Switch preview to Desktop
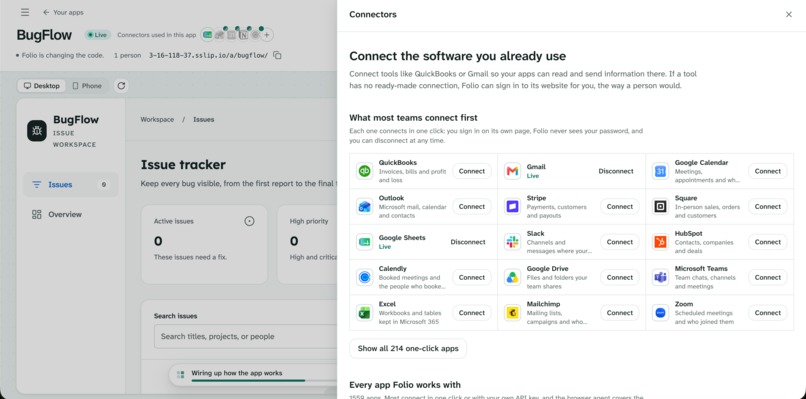This screenshot has width=806, height=399. pos(42,86)
